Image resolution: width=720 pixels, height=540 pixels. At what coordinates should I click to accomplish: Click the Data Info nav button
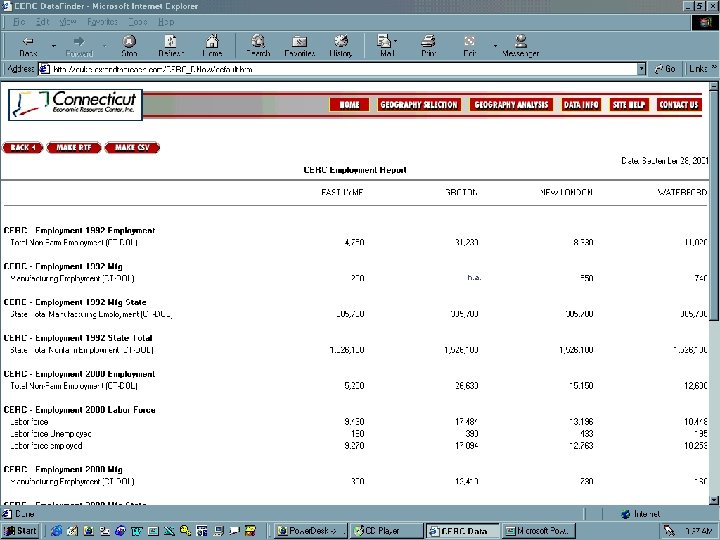(x=581, y=105)
